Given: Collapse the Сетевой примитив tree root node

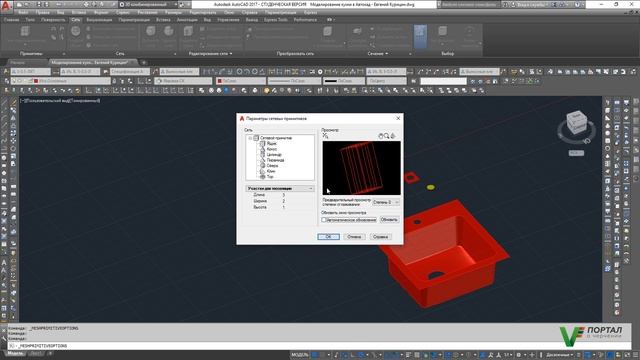Looking at the screenshot, I should click(x=250, y=138).
